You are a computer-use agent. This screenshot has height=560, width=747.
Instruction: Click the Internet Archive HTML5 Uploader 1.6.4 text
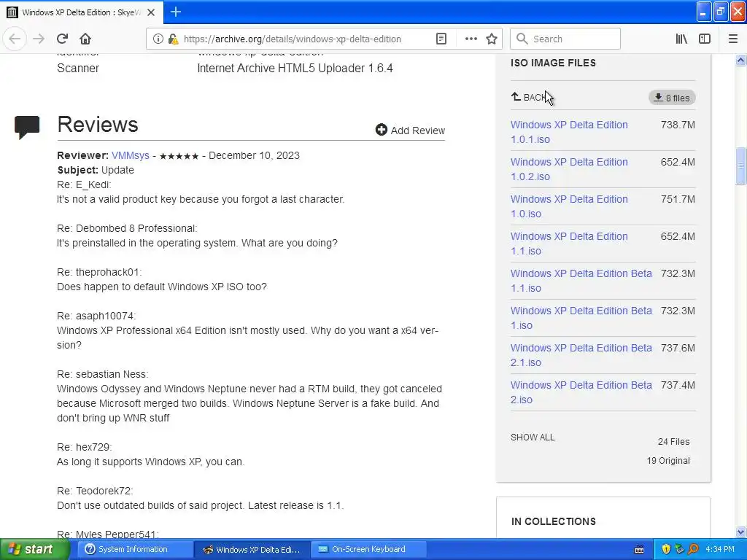click(x=295, y=68)
